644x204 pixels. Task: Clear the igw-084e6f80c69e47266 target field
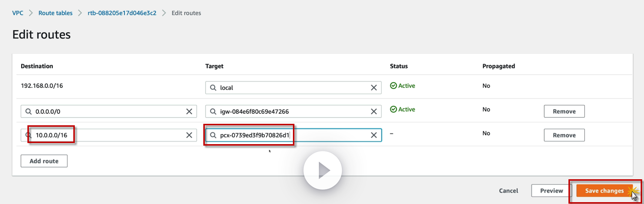point(374,111)
